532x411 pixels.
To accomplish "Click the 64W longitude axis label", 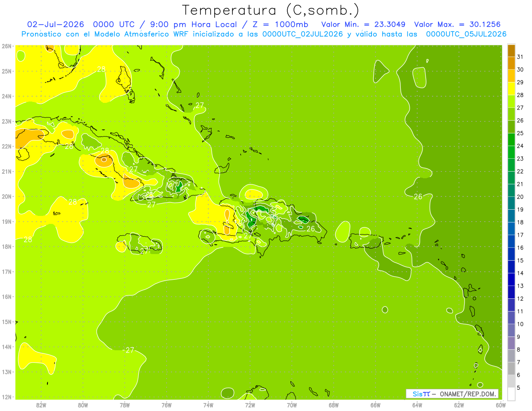I will pos(417,405).
